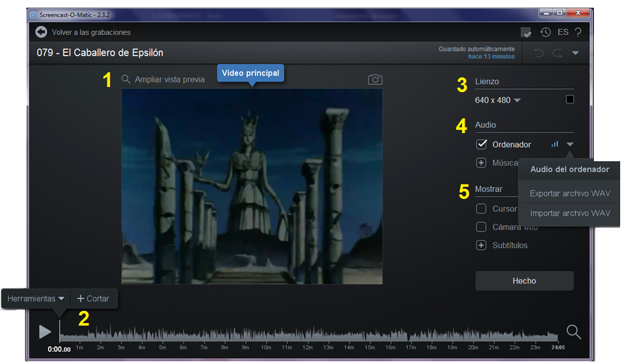
Task: Select Exportar archivo WAV
Action: click(570, 193)
